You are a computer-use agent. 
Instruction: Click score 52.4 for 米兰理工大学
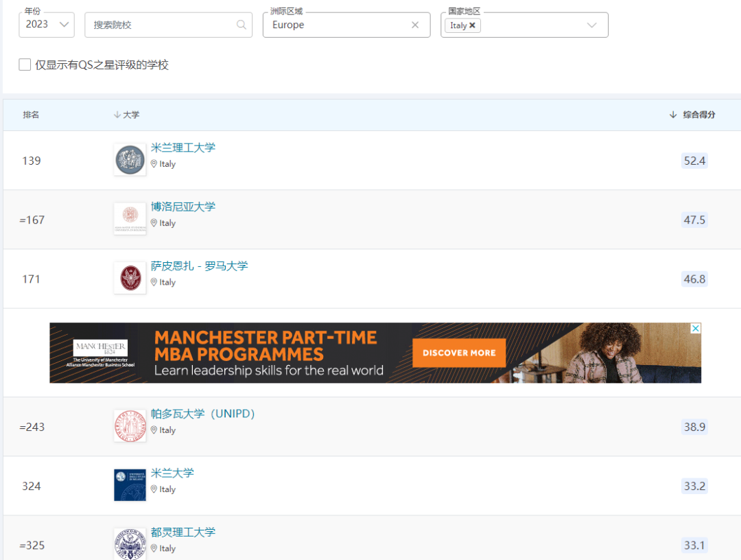694,161
